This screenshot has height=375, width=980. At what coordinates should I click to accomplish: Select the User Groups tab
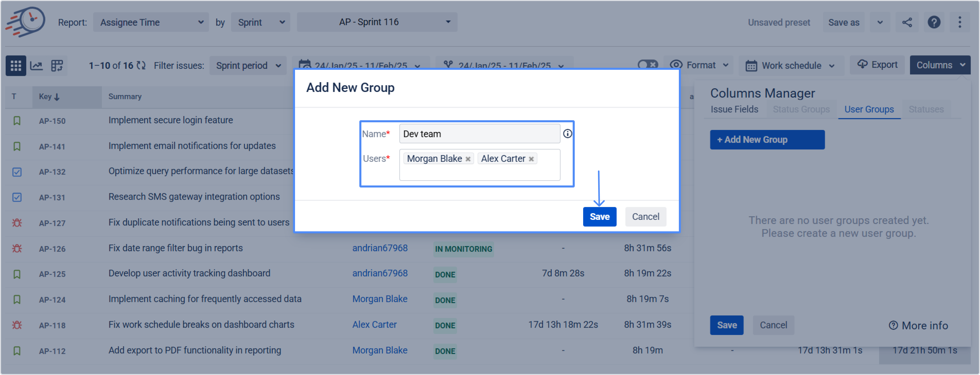pyautogui.click(x=869, y=110)
